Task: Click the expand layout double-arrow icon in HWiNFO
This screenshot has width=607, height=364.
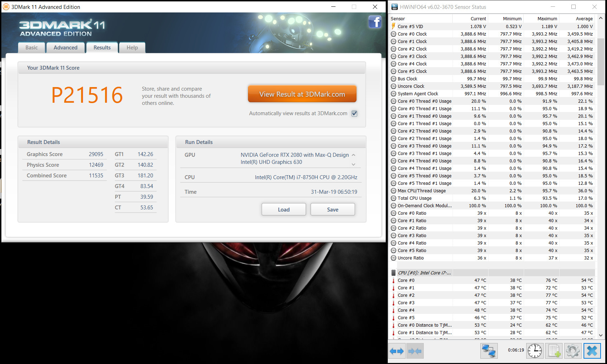Action: [397, 351]
